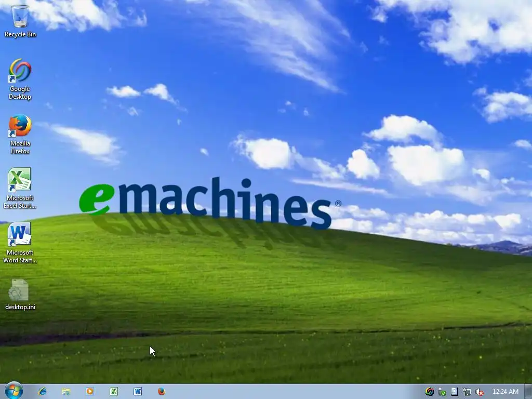The image size is (532, 399).
Task: Open Windows Media Player from the taskbar
Action: click(x=90, y=391)
